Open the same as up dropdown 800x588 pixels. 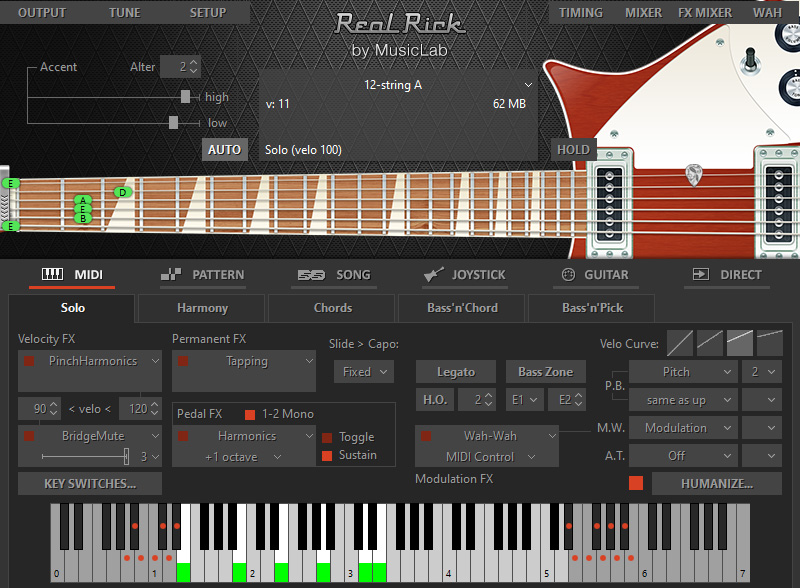(x=684, y=400)
